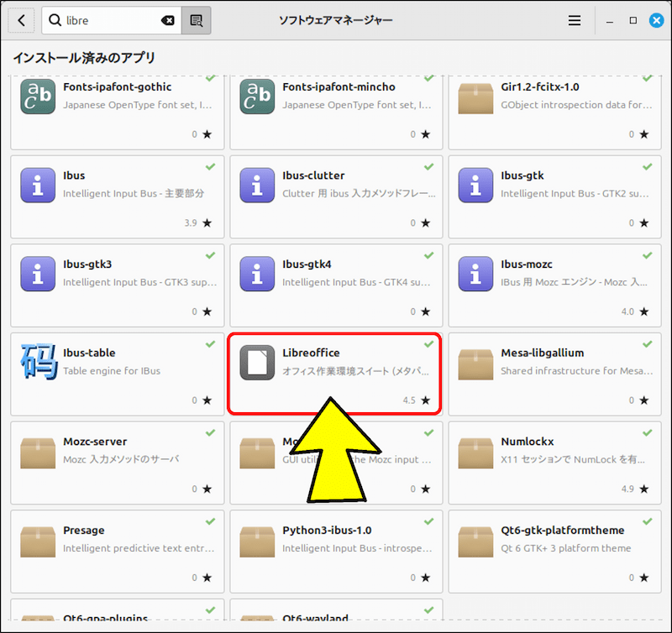Click the Fonts-ipafont-gothic font icon
This screenshot has height=633, width=672.
pyautogui.click(x=37, y=97)
